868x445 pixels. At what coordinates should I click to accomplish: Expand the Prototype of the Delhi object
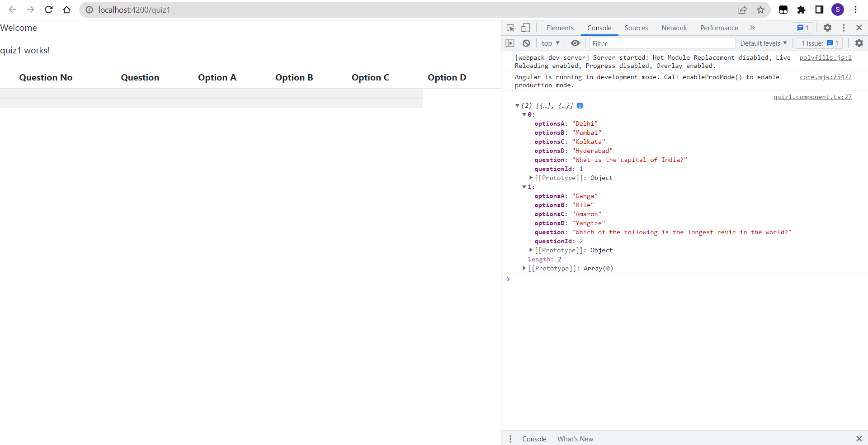pyautogui.click(x=531, y=178)
